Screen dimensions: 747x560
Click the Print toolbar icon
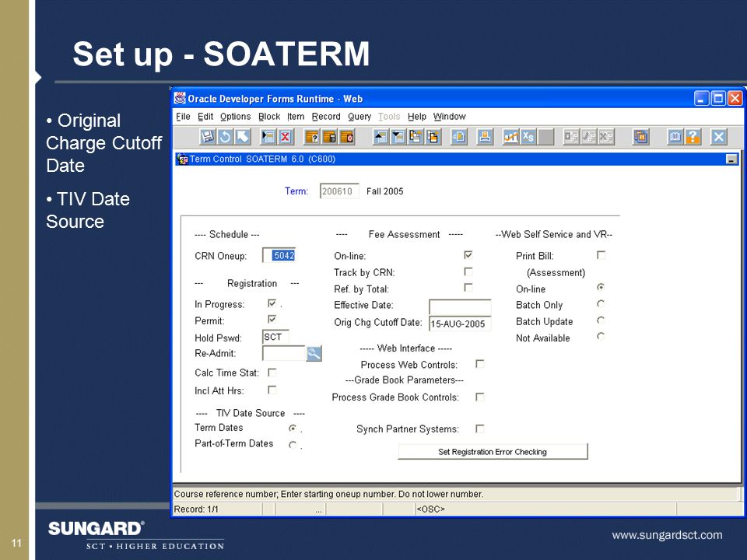click(x=485, y=137)
